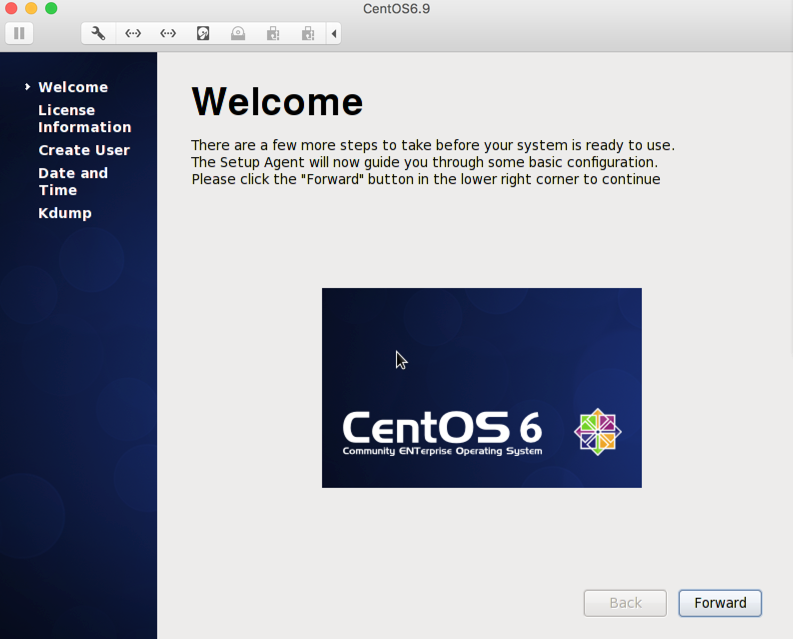Click the greyed-out Back button

(x=625, y=603)
